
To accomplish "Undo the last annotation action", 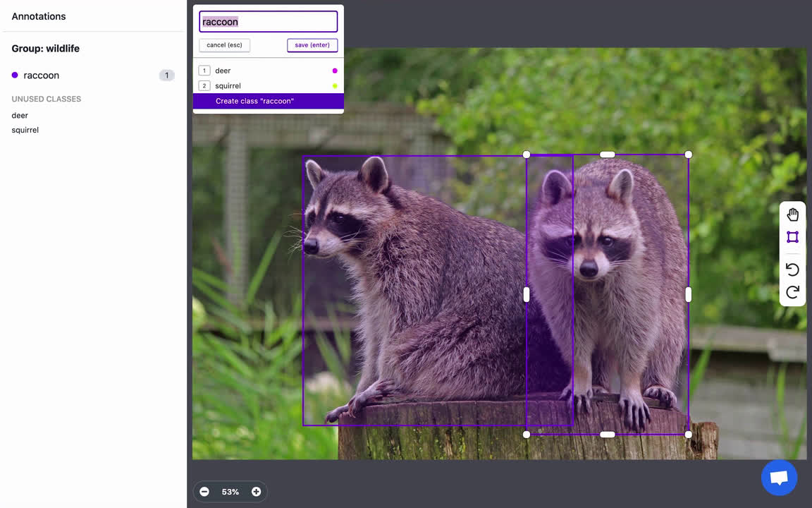I will coord(792,269).
